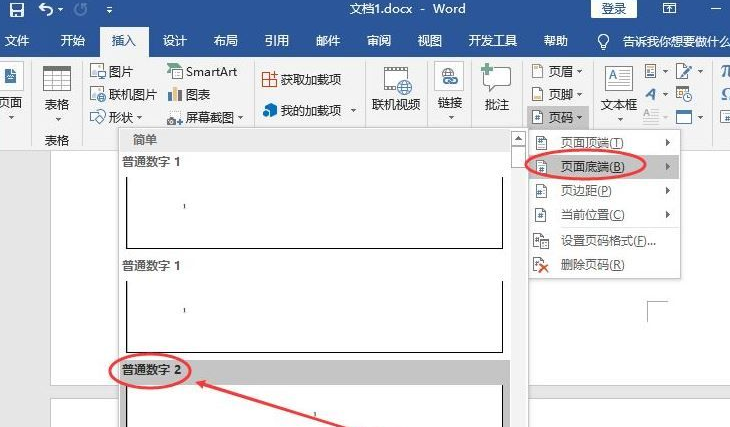Open the 页边距(P) submenu

(604, 190)
